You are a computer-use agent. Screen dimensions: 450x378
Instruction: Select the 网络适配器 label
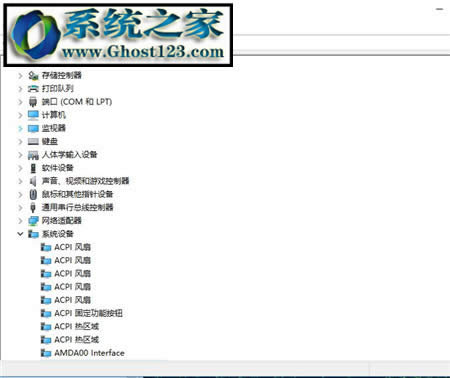click(x=62, y=221)
